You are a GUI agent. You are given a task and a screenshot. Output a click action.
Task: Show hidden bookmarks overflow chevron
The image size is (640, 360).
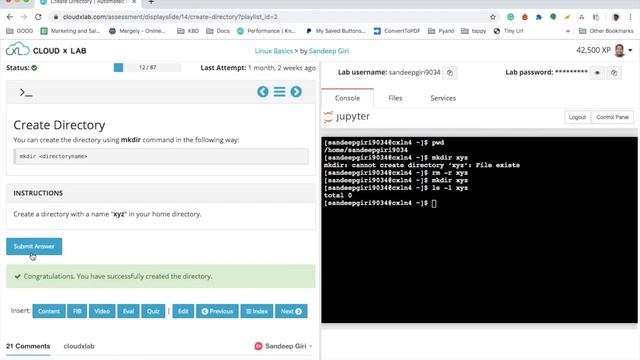click(x=568, y=31)
